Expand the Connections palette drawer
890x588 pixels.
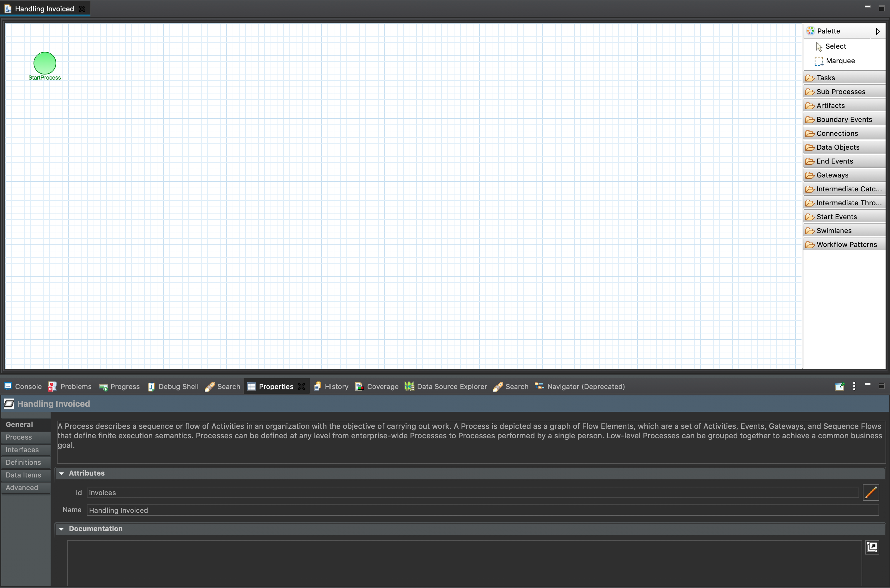point(844,133)
